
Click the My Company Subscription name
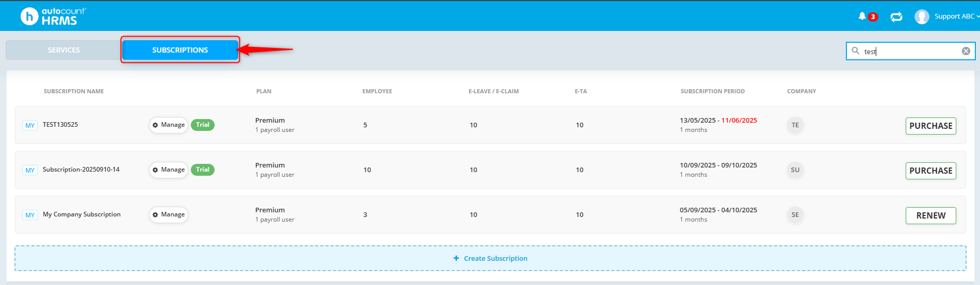[81, 214]
